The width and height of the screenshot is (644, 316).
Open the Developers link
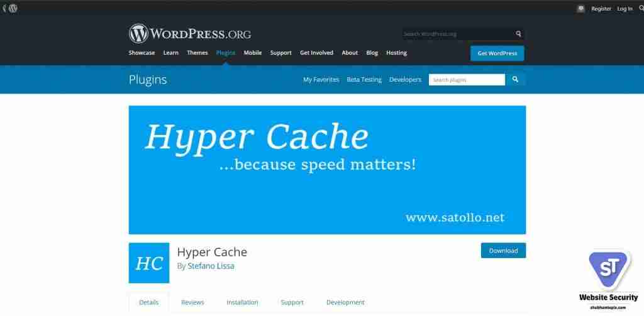(x=406, y=80)
